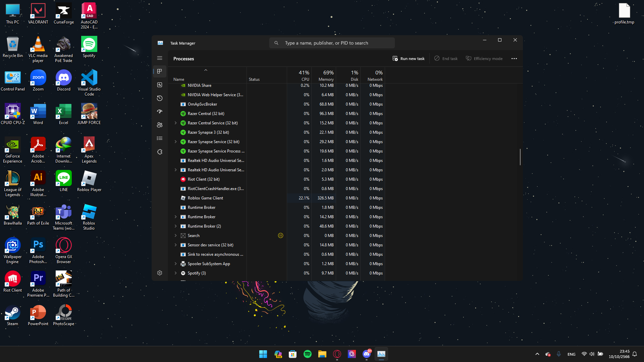Screen dimensions: 644x362
Task: Select RiotClientCrashHandler.exe process row
Action: pyautogui.click(x=277, y=189)
